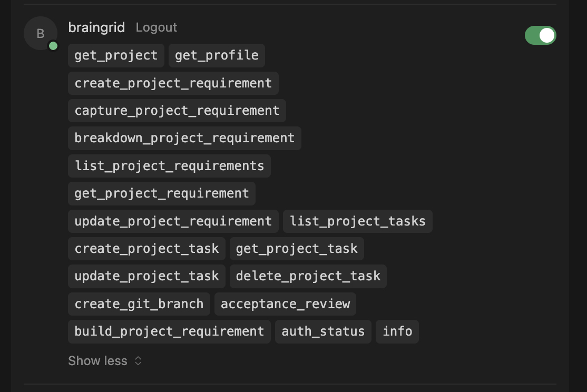
Task: Open the acceptance_review tool
Action: 285,304
